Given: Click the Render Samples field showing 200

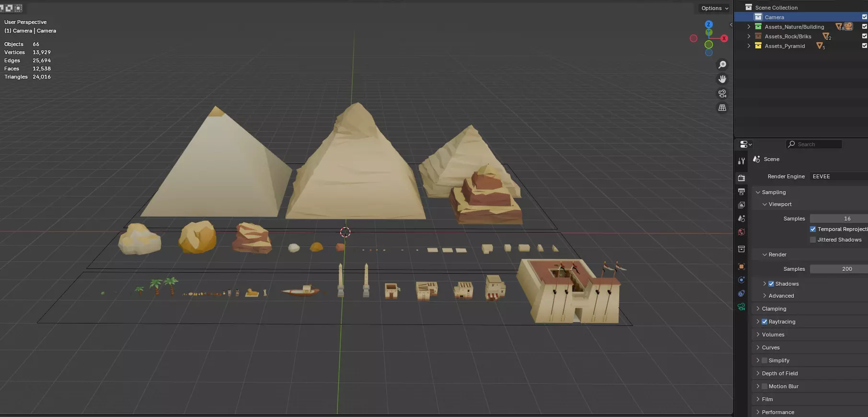Looking at the screenshot, I should click(839, 269).
